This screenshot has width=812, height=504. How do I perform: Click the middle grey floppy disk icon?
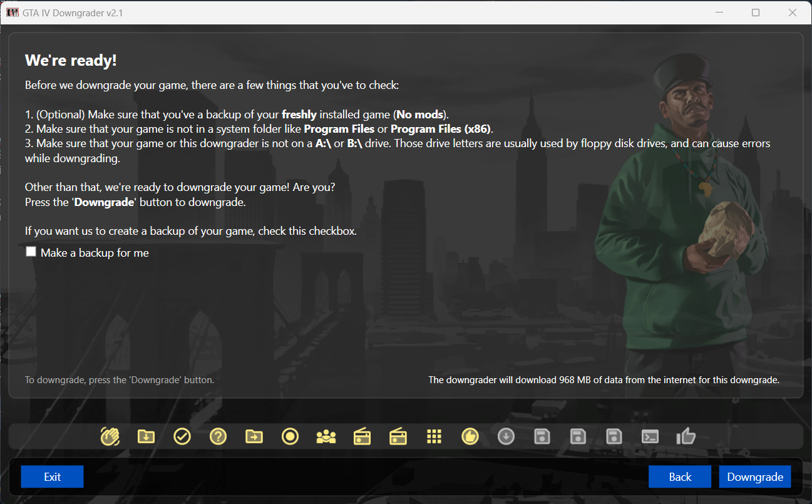tap(578, 436)
